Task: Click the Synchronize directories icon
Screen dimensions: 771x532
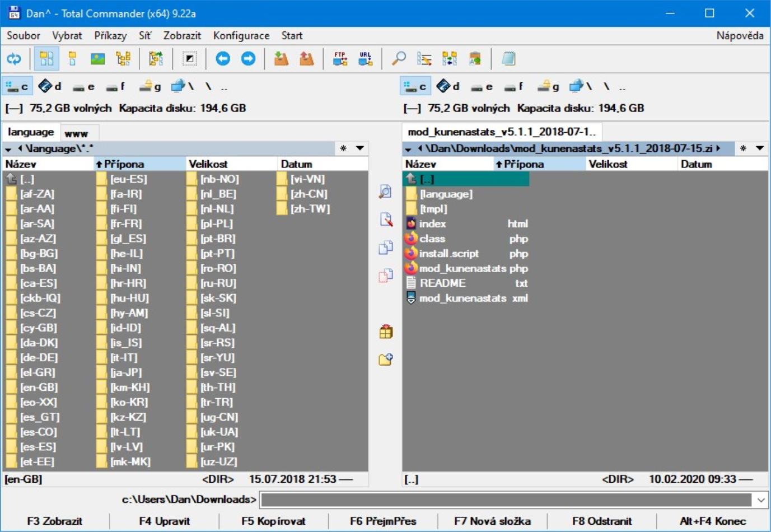Action: [x=450, y=59]
